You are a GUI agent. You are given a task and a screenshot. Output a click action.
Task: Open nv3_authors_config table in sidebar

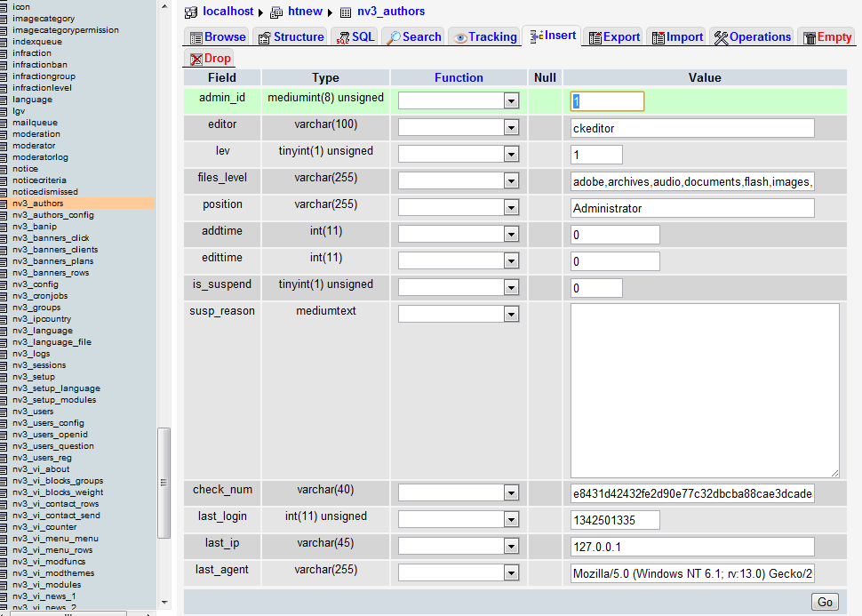tap(53, 215)
